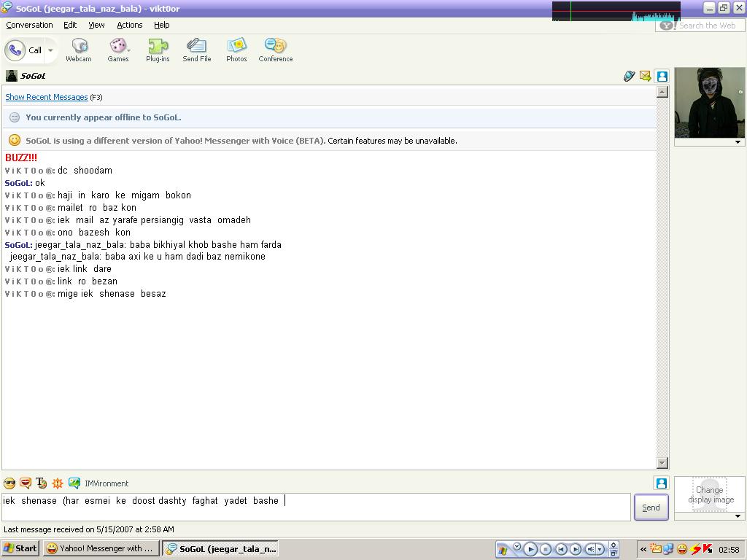Open the text formatting font icon
The height and width of the screenshot is (560, 747).
point(42,483)
